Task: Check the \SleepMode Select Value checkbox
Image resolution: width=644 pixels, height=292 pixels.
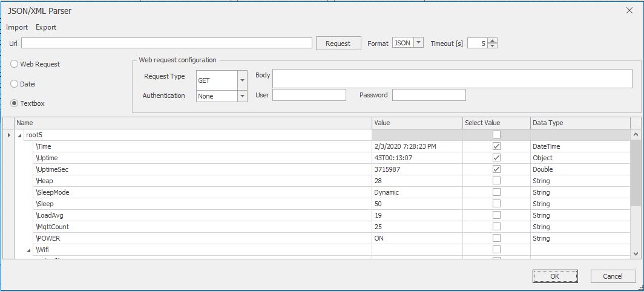Action: (496, 192)
